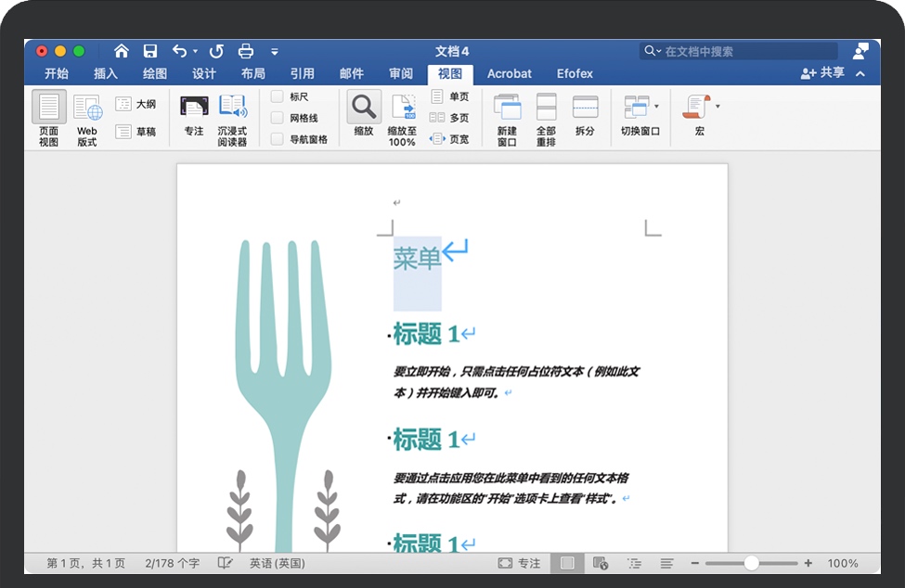The height and width of the screenshot is (588, 905).
Task: Open the 审阅 tab
Action: pyautogui.click(x=401, y=73)
